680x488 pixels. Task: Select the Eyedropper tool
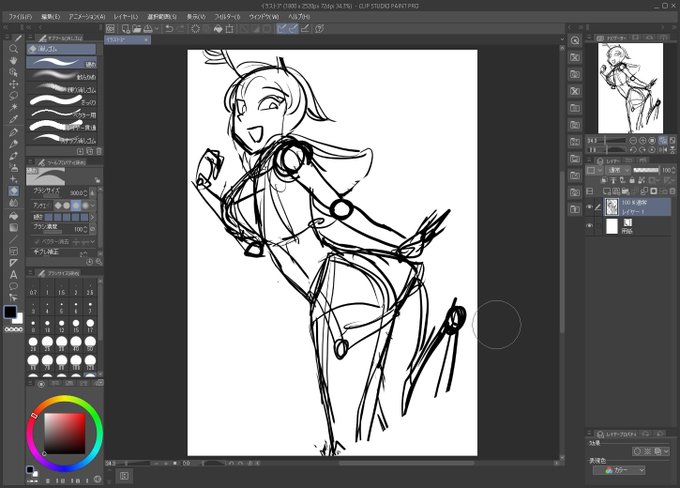coord(13,119)
